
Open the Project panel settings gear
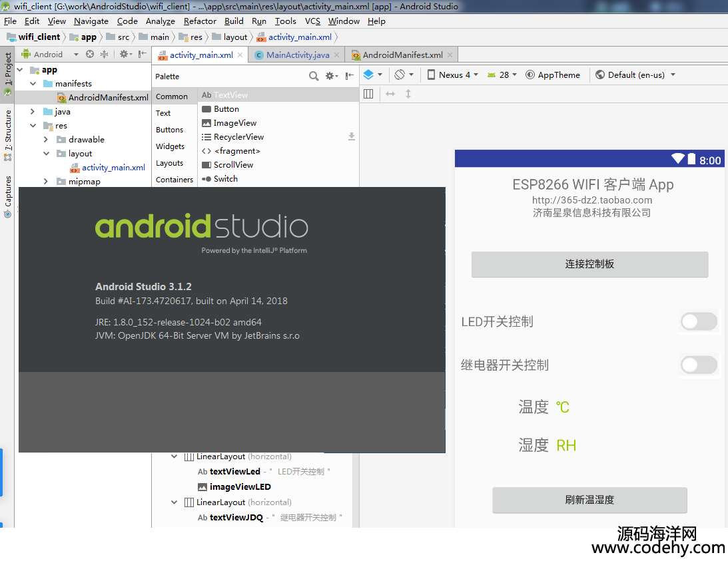pos(125,55)
